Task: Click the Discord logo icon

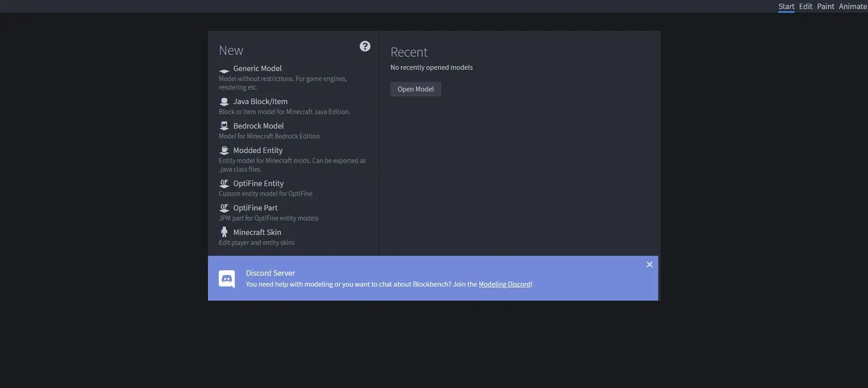Action: (x=227, y=279)
